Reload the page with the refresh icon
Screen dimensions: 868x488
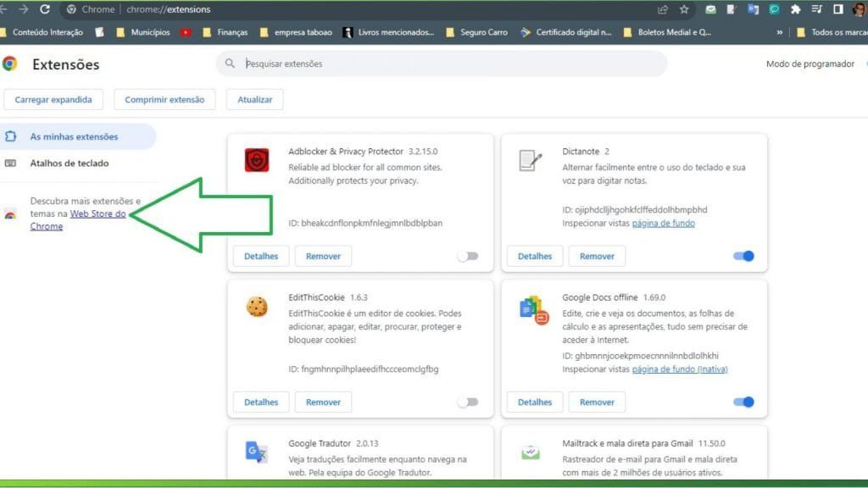tap(45, 8)
